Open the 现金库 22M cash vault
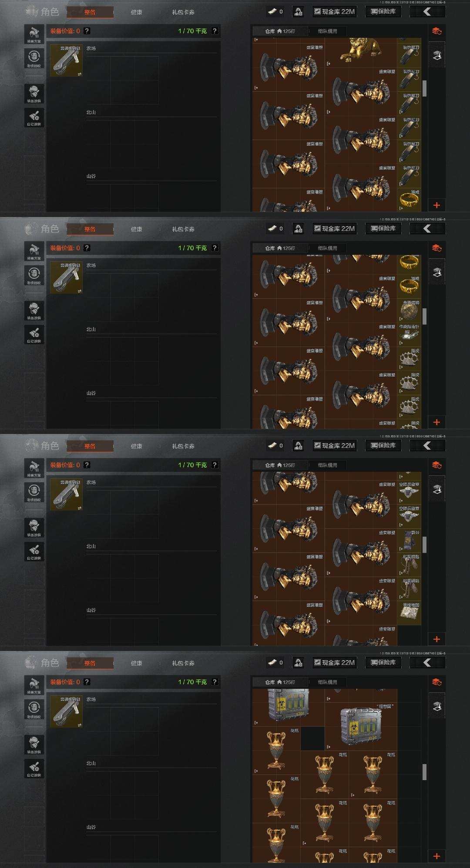The image size is (470, 868). click(x=334, y=11)
